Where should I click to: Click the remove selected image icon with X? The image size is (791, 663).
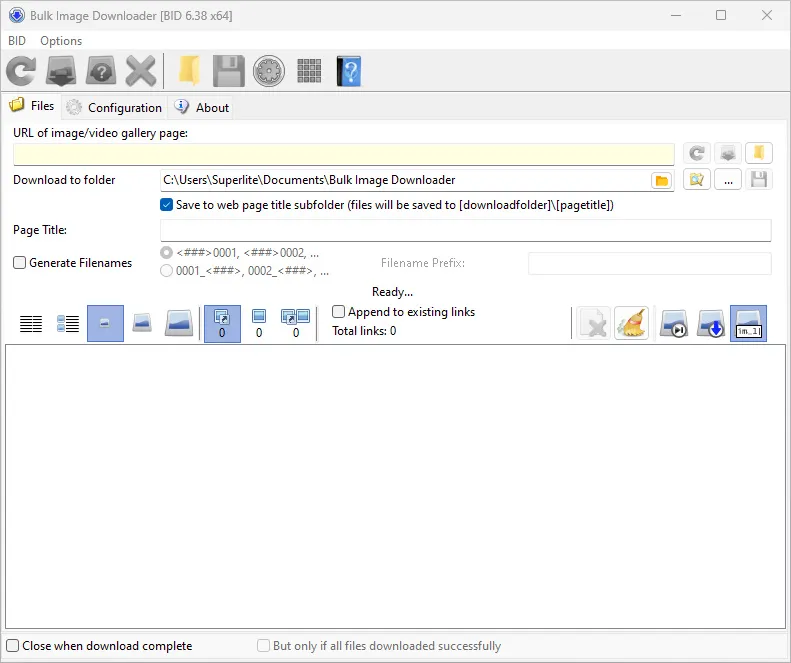594,323
